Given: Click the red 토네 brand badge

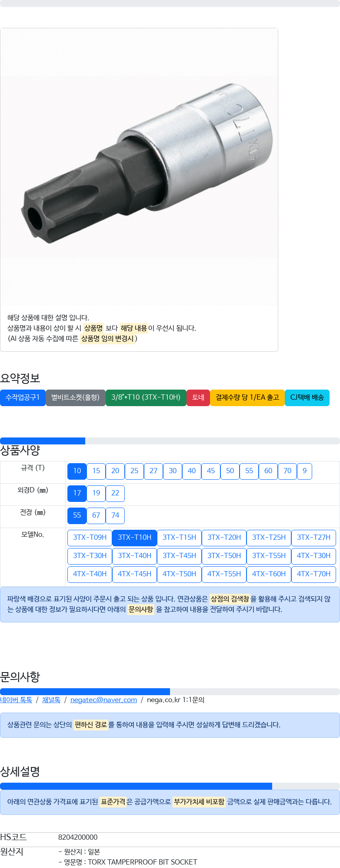Looking at the screenshot, I should pyautogui.click(x=198, y=397).
